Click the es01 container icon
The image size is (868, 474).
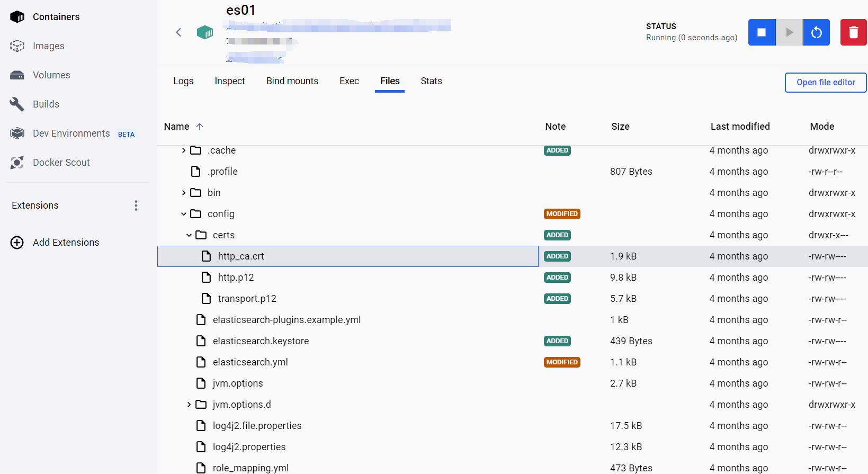(x=205, y=32)
